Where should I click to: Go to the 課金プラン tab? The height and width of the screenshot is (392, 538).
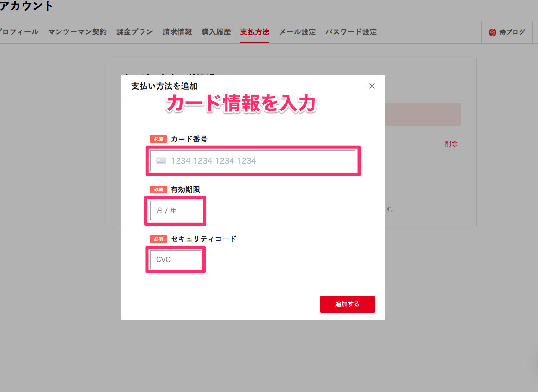tap(134, 32)
